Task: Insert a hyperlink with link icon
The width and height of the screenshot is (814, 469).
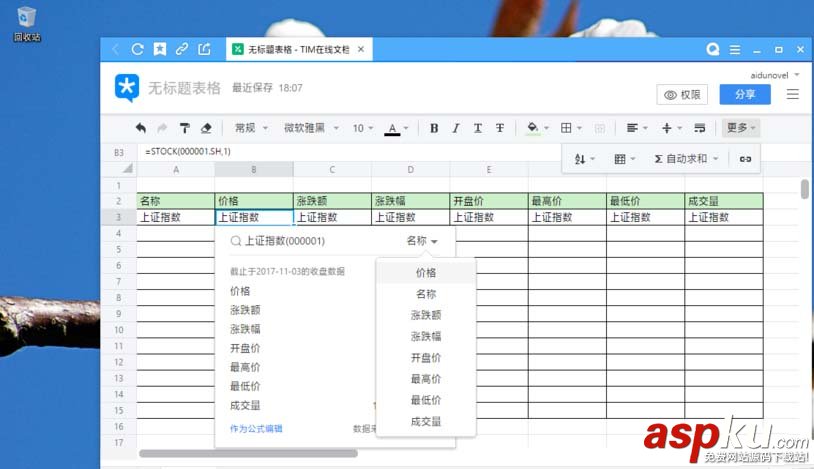Action: click(745, 159)
